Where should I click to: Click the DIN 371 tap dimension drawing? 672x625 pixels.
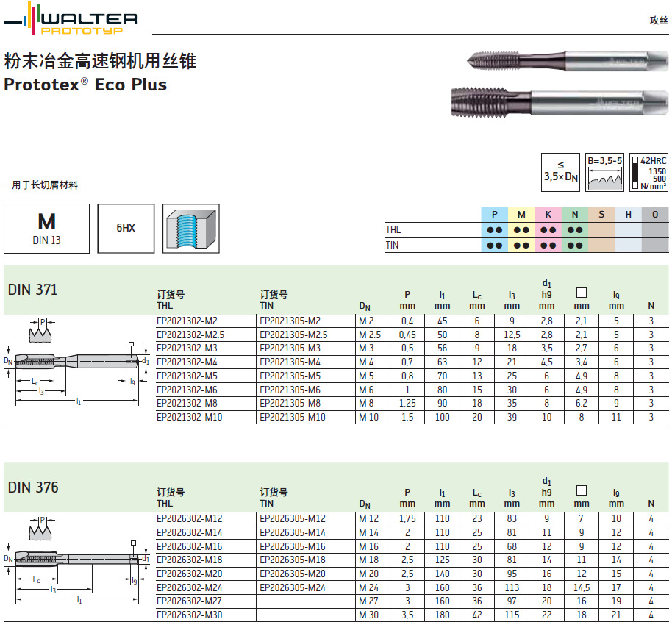[x=78, y=373]
